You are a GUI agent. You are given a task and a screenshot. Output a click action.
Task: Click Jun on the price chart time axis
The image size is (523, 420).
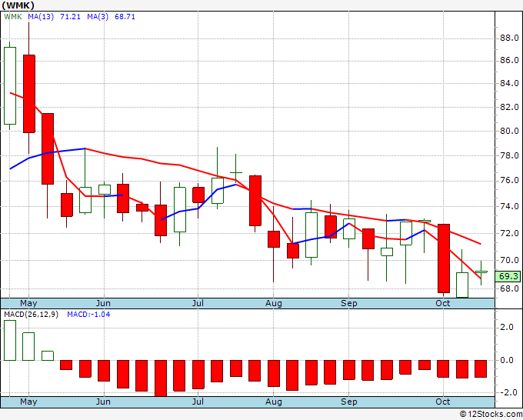(103, 303)
